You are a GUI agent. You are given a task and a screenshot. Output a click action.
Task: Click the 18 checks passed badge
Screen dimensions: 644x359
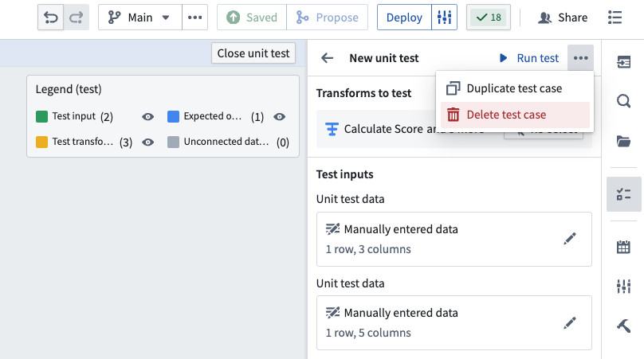click(x=489, y=18)
